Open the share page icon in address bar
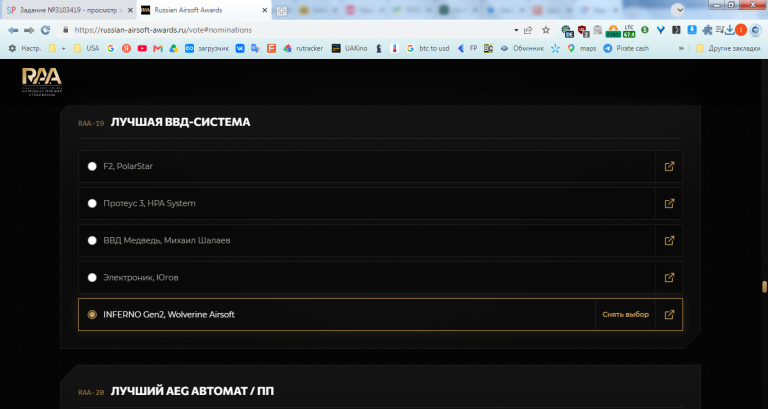Viewport: 768px width, 409px height. (x=528, y=30)
